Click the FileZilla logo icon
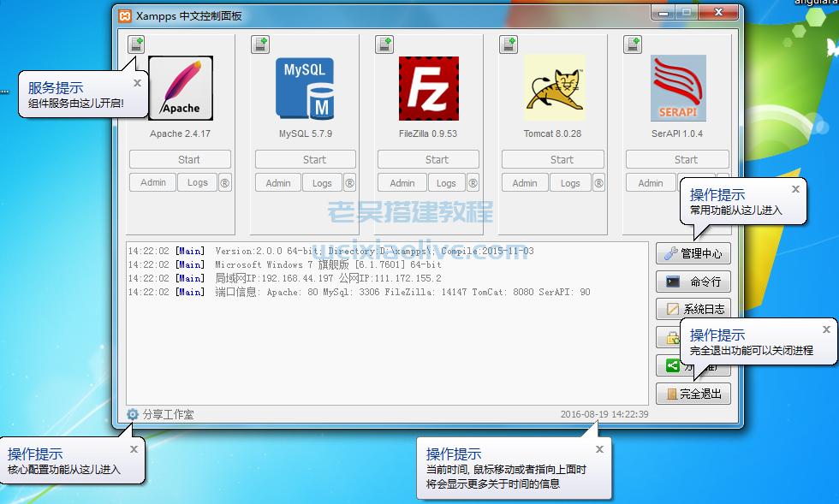 [428, 88]
